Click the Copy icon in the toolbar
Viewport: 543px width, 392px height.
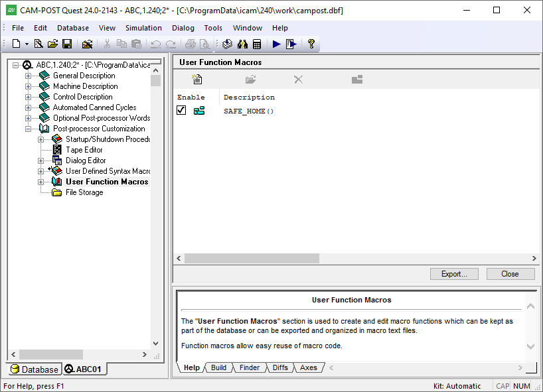121,44
